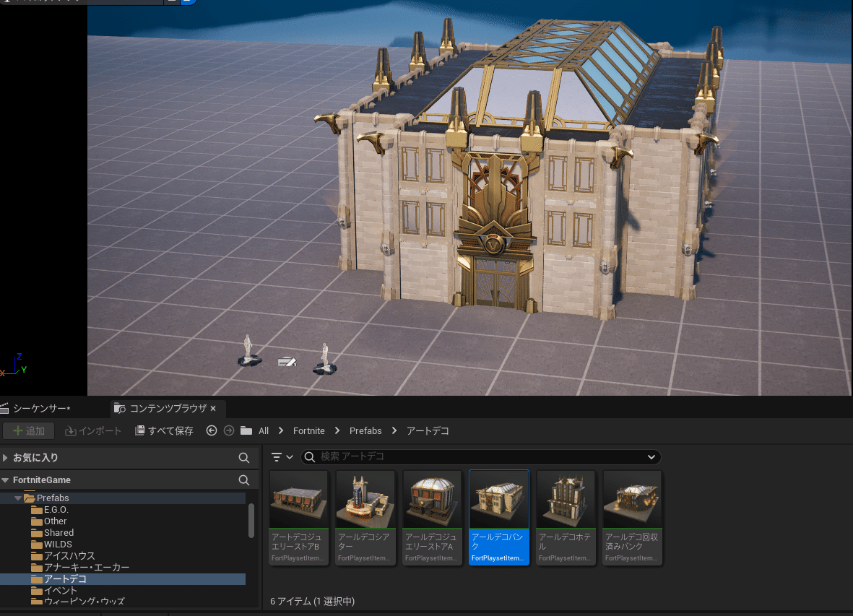Open the filter options dropdown
The width and height of the screenshot is (853, 616).
(x=282, y=457)
